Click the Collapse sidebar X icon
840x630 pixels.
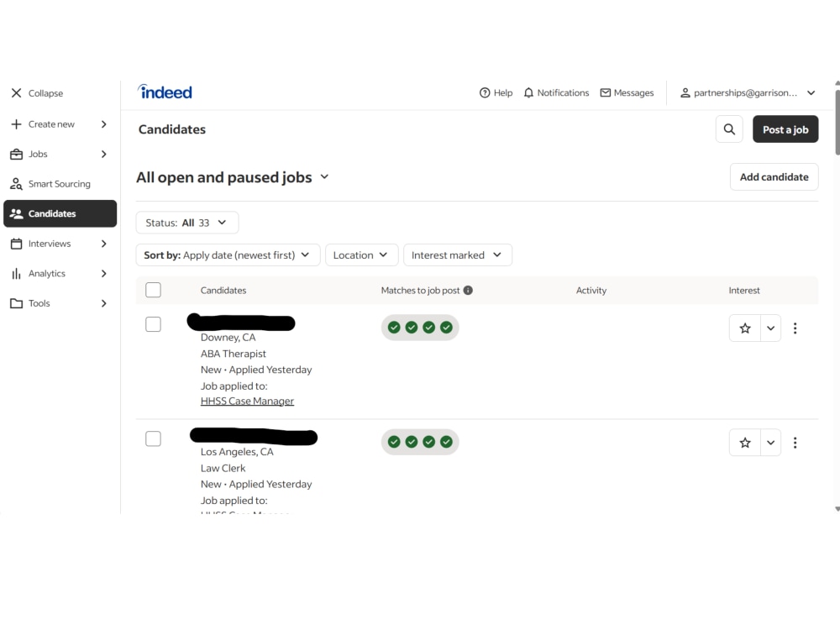[x=17, y=93]
